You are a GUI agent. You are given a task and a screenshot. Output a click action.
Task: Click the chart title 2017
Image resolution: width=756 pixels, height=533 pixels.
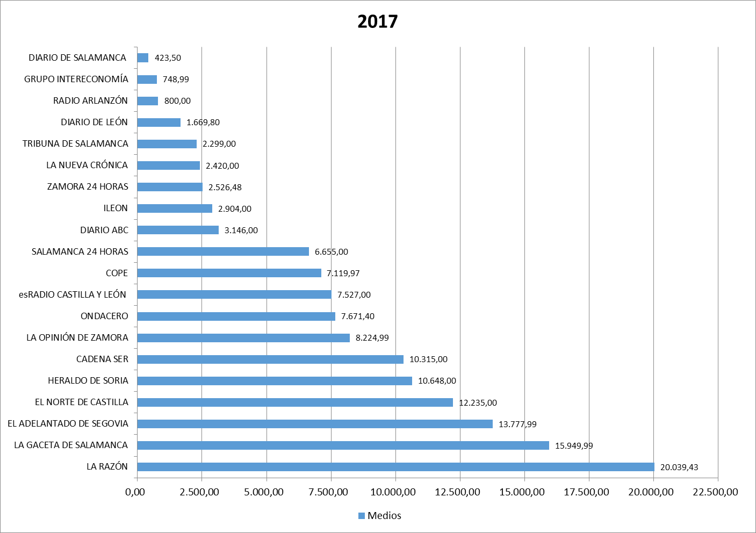pos(377,21)
